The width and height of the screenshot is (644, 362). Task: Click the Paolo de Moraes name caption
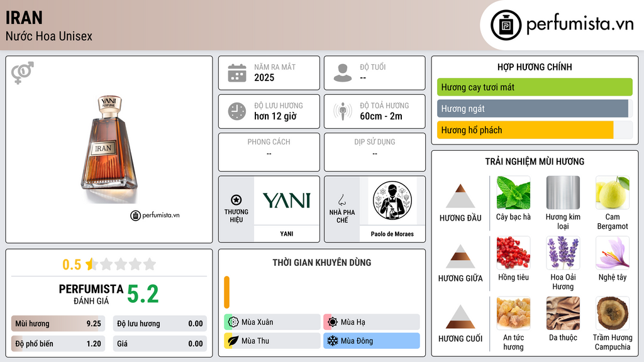point(392,234)
